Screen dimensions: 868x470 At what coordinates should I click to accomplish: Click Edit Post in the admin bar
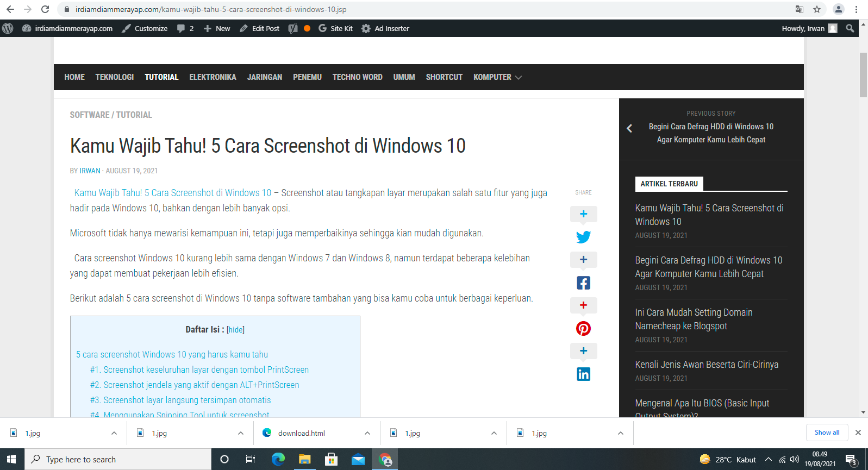pos(260,28)
